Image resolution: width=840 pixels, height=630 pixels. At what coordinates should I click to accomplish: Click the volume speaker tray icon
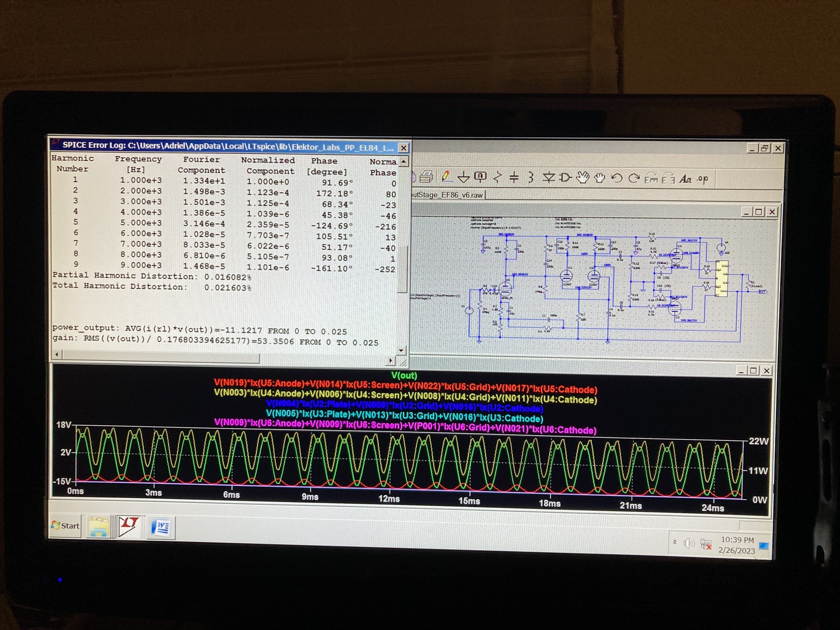coord(689,543)
